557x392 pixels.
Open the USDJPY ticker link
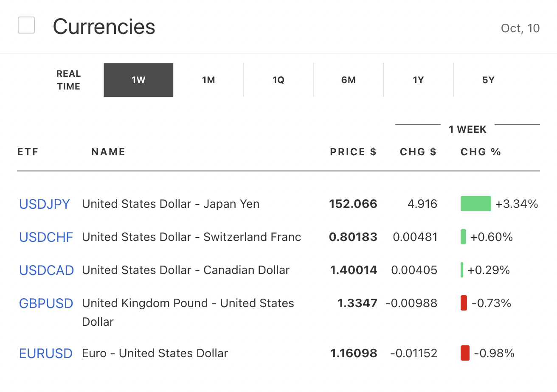click(45, 204)
